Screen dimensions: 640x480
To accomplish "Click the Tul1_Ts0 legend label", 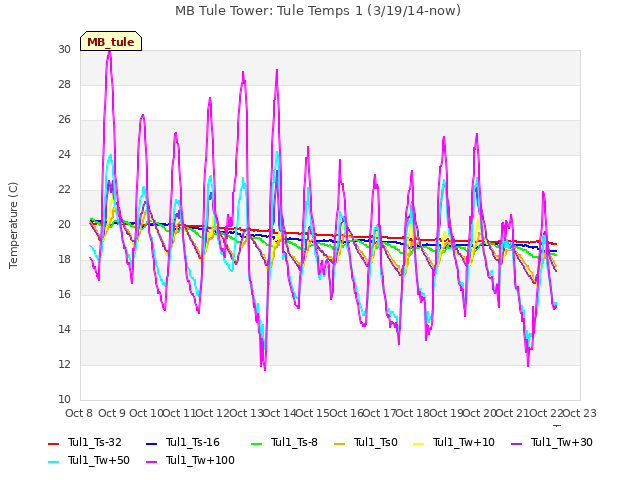I will pos(376,442).
